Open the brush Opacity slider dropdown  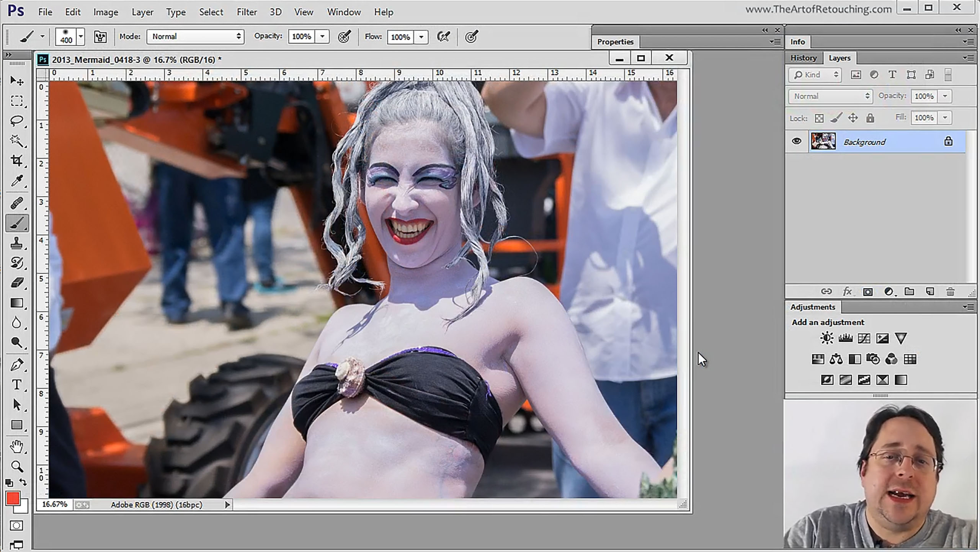point(323,37)
